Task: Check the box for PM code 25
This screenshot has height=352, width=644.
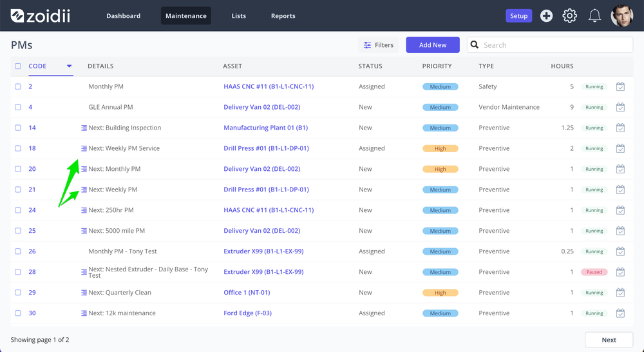Action: point(17,230)
